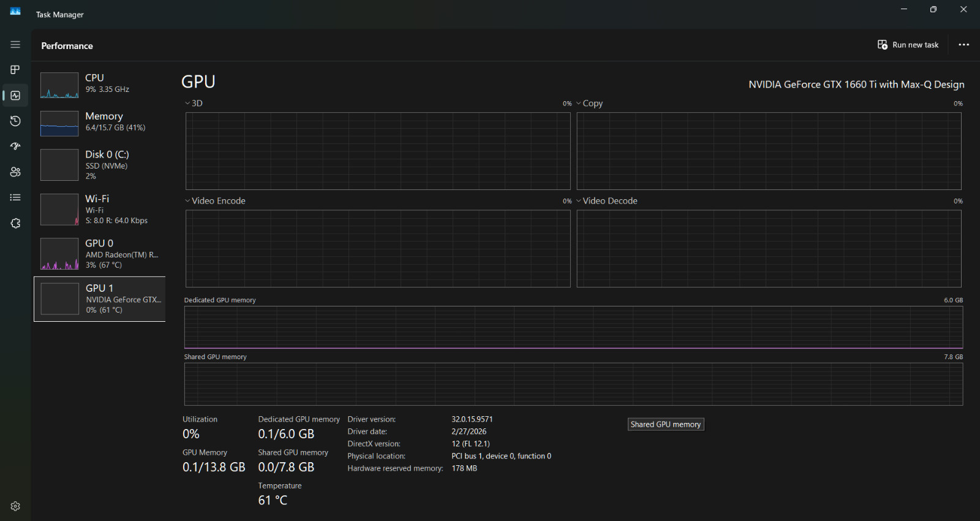
Task: Open the Video Decode graph dropdown
Action: click(606, 201)
